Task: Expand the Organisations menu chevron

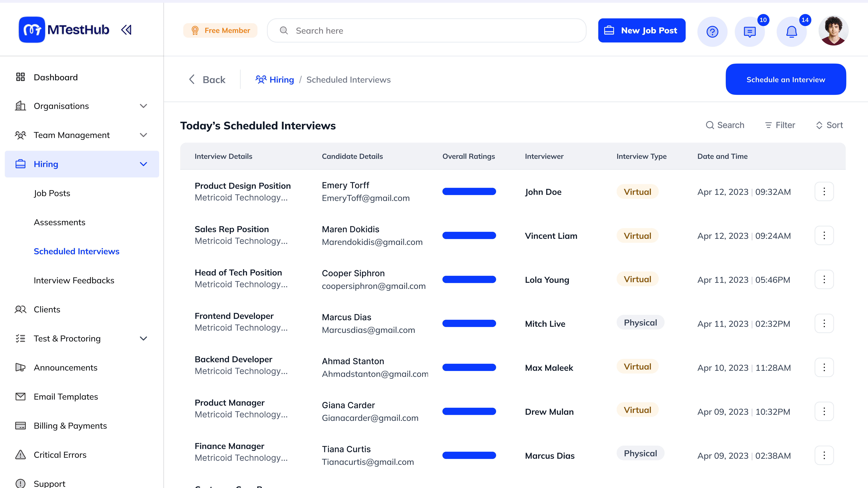Action: 144,106
